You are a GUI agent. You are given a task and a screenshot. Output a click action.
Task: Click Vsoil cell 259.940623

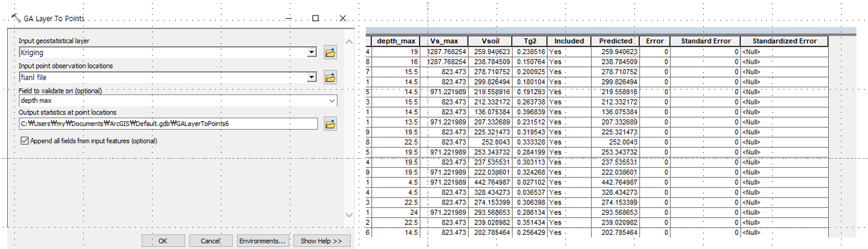490,51
